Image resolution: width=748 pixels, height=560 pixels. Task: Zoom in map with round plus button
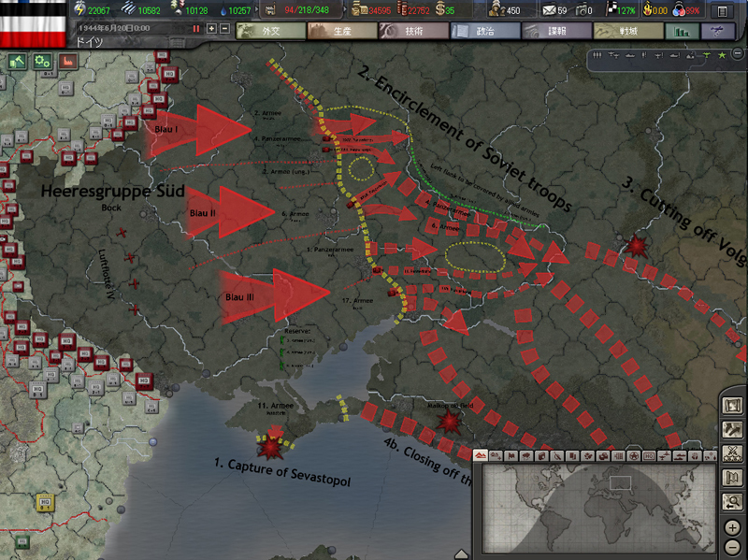coord(732,528)
